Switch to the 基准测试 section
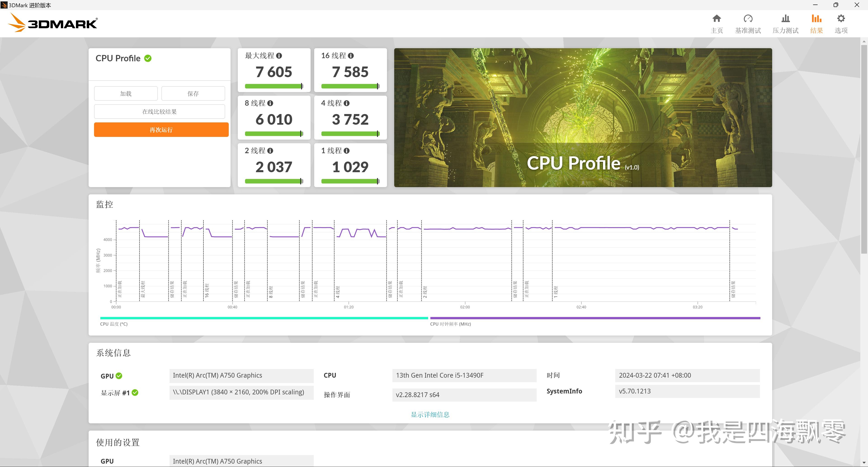868x467 pixels. pyautogui.click(x=748, y=23)
